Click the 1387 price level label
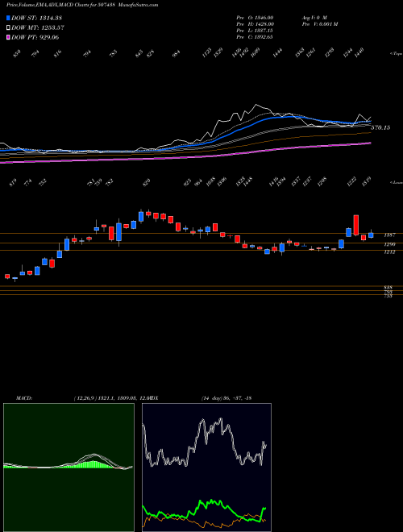Viewport: 403px width, 532px height. click(x=389, y=235)
